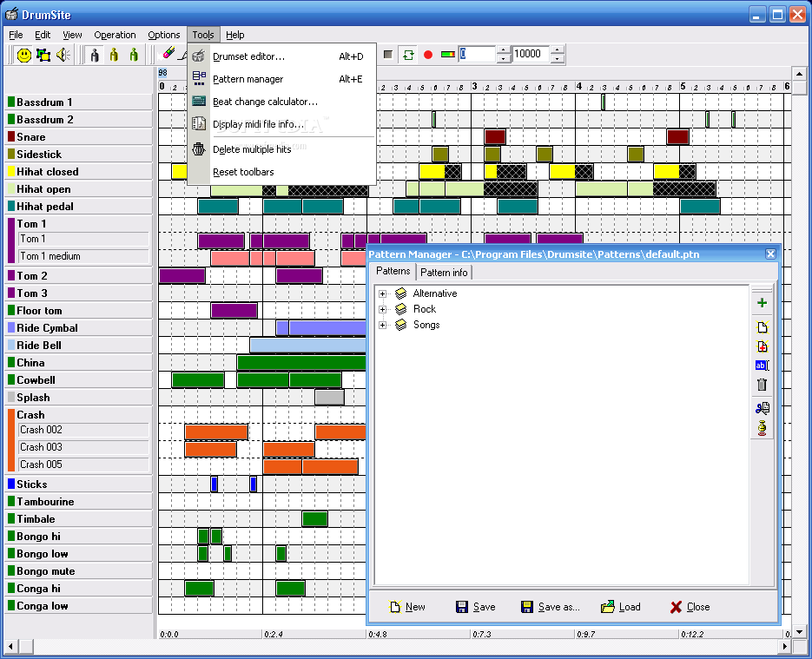The width and height of the screenshot is (812, 659).
Task: Decrease first toolbar number field with down arrow
Action: click(x=504, y=58)
